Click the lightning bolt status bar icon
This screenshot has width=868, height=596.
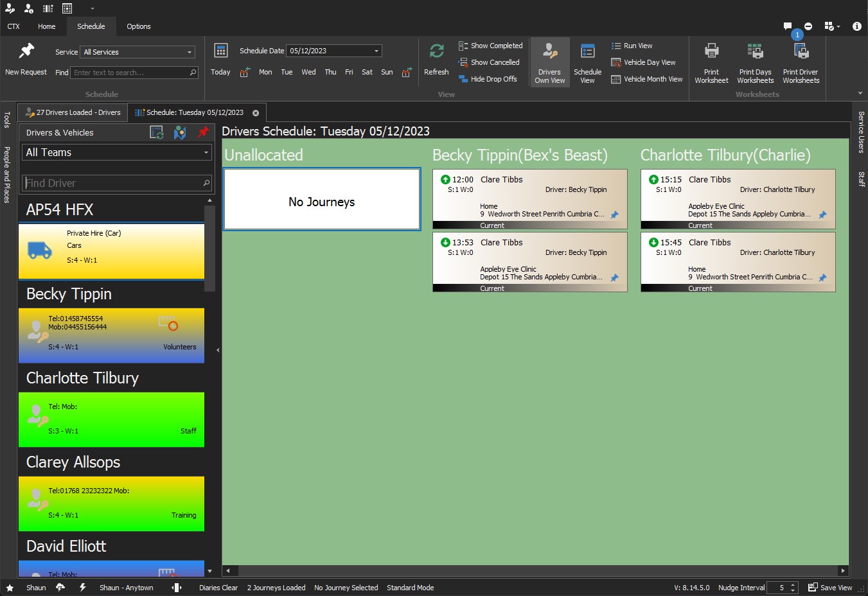[82, 588]
